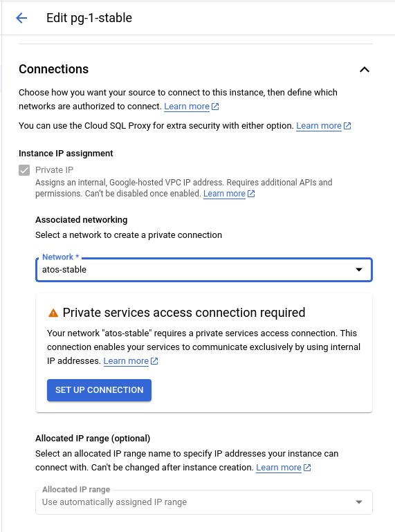Go back using the left arrow icon
Viewport: 395px width, 532px height.
click(x=21, y=18)
